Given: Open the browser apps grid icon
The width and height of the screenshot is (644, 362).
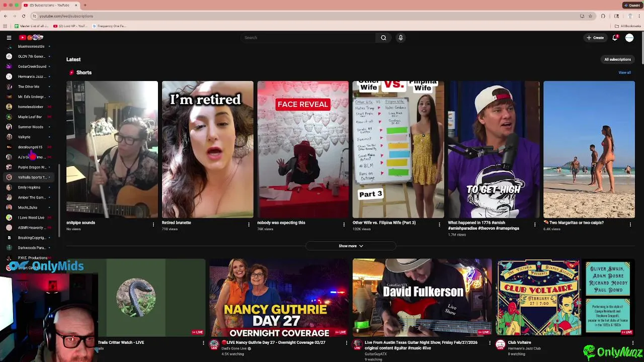Looking at the screenshot, I should point(6,26).
